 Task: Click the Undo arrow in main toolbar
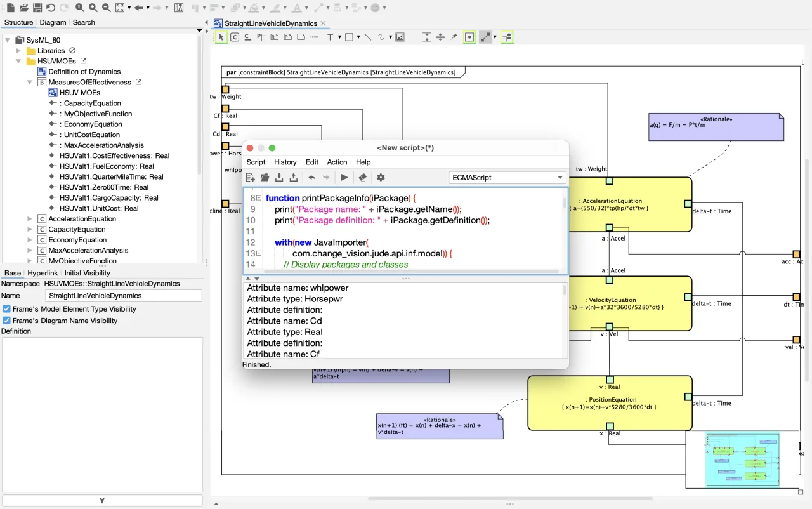51,8
